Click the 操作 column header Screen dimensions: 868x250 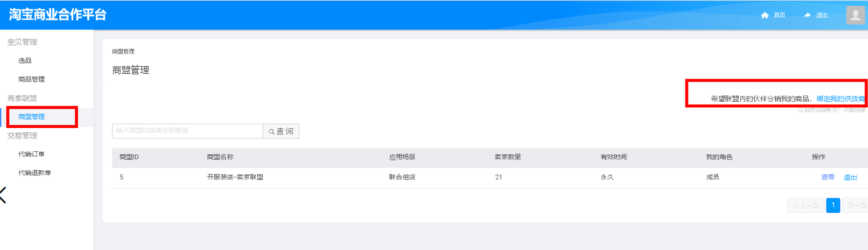click(x=819, y=157)
